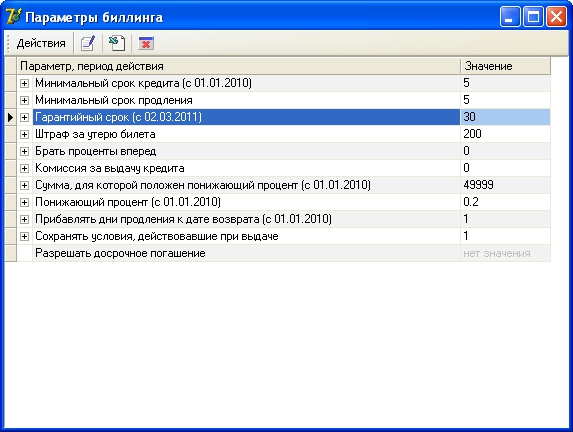The height and width of the screenshot is (432, 573).
Task: Expand Сохранять условия, действовавшие при выдаче
Action: 24,236
